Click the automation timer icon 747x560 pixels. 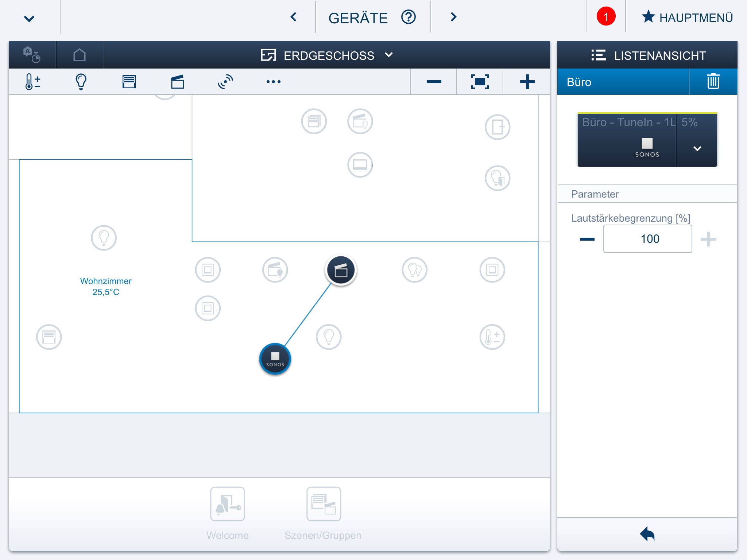pyautogui.click(x=32, y=55)
